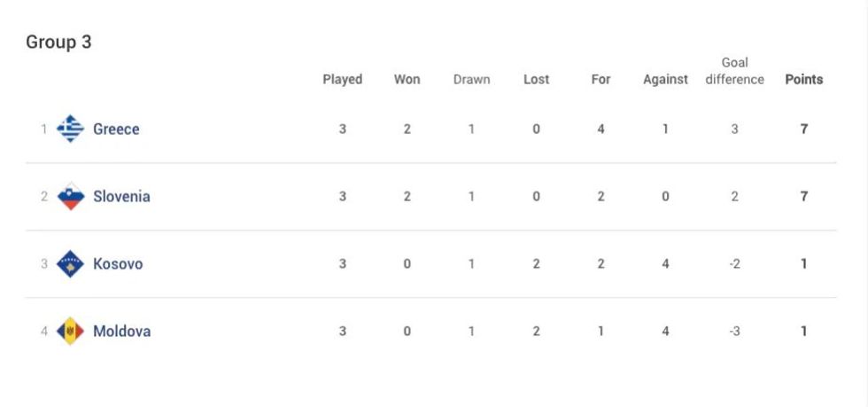Click the Goal difference column header
The height and width of the screenshot is (407, 868).
[734, 71]
